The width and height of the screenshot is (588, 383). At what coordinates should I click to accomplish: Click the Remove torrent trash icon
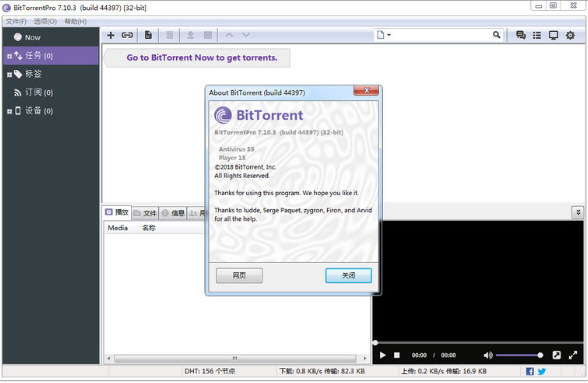(170, 35)
